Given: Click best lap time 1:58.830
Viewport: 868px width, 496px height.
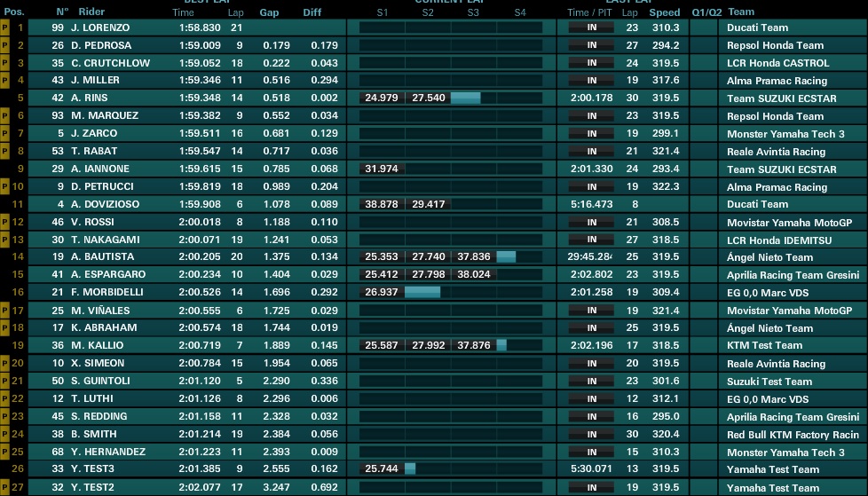Looking at the screenshot, I should pos(200,28).
